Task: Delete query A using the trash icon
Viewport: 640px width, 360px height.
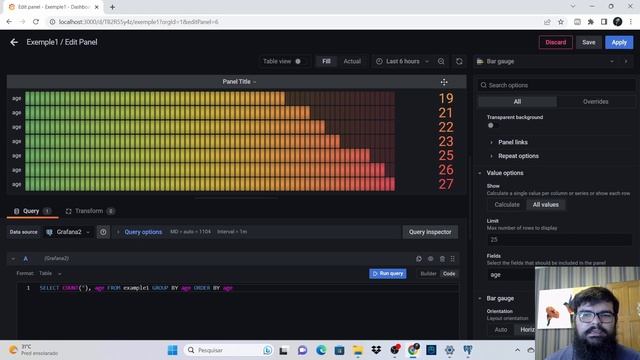Action: (x=442, y=259)
